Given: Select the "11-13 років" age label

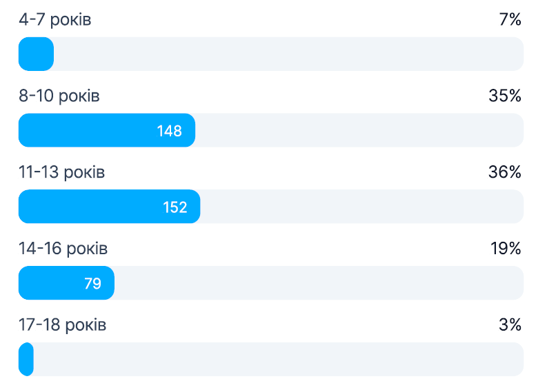Looking at the screenshot, I should click(61, 172).
